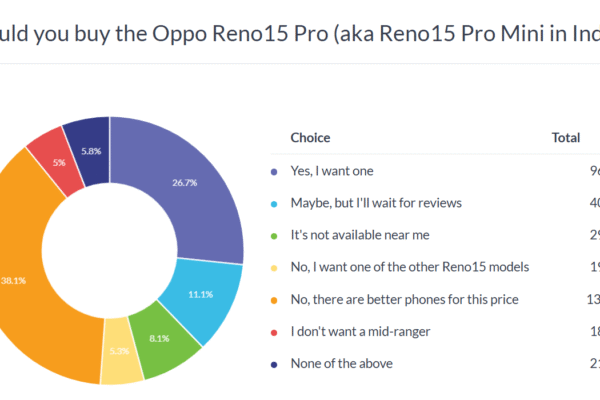600x400 pixels.
Task: Select 'No, I want one of the other Reno15 models'
Action: click(x=409, y=265)
